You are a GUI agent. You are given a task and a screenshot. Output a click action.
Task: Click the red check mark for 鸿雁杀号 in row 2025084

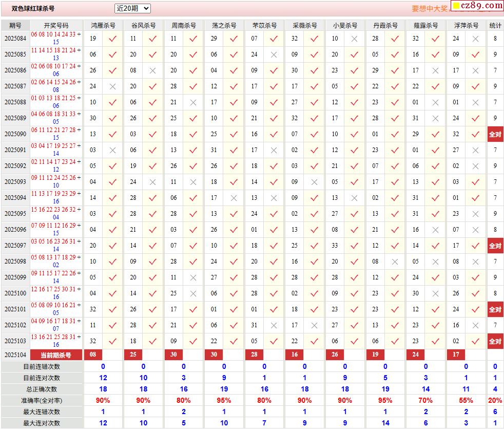tap(112, 39)
